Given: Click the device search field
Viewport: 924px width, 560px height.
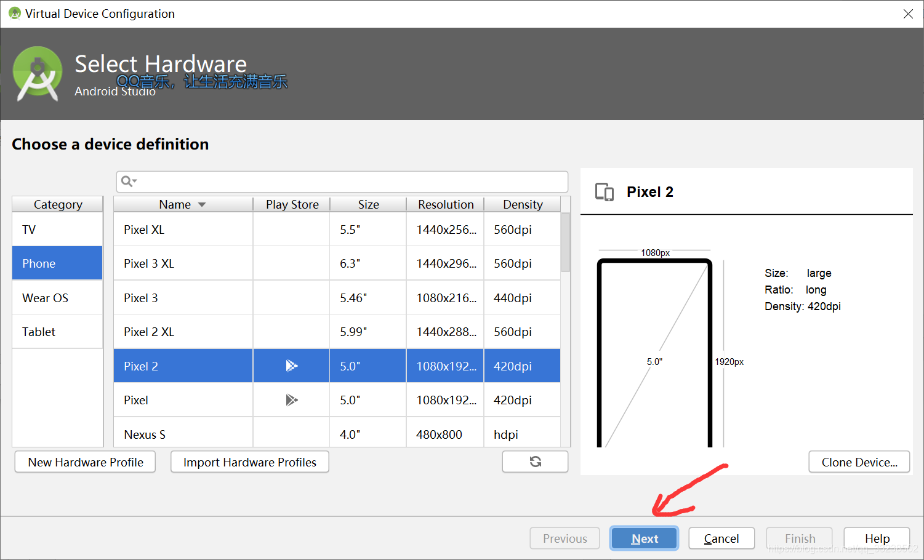Looking at the screenshot, I should [342, 182].
